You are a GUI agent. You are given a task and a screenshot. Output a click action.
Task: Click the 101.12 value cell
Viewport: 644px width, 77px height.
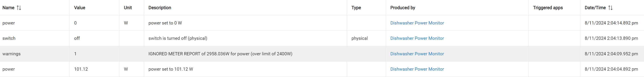pos(81,69)
